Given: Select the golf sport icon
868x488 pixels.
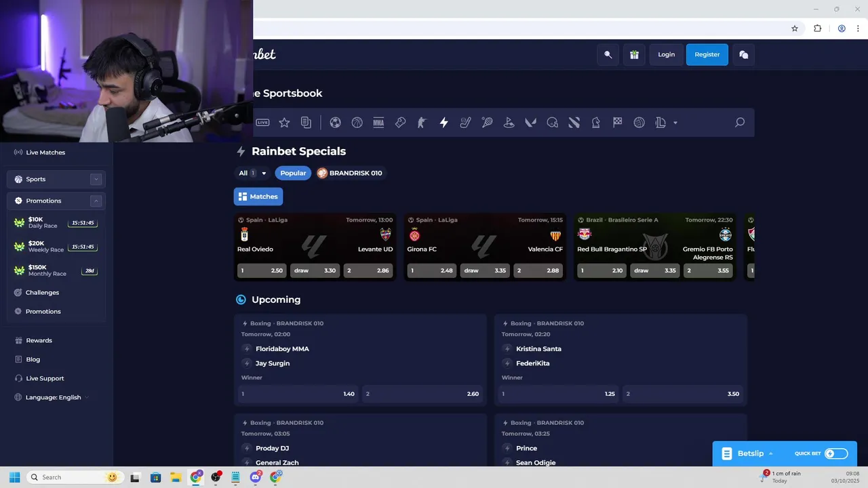Looking at the screenshot, I should pos(509,123).
